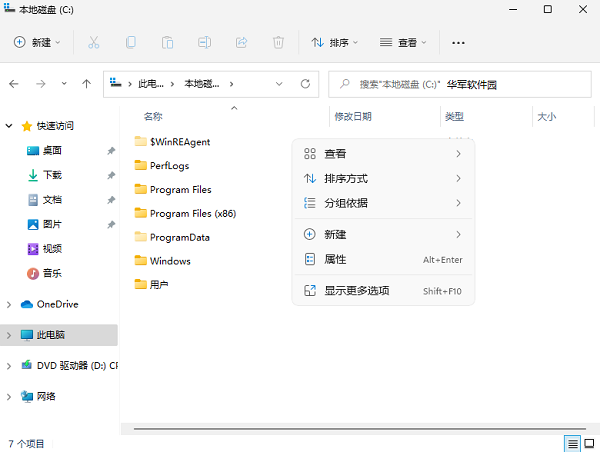Expand the 网络 tree node
Viewport: 600px width, 452px height.
coord(9,397)
